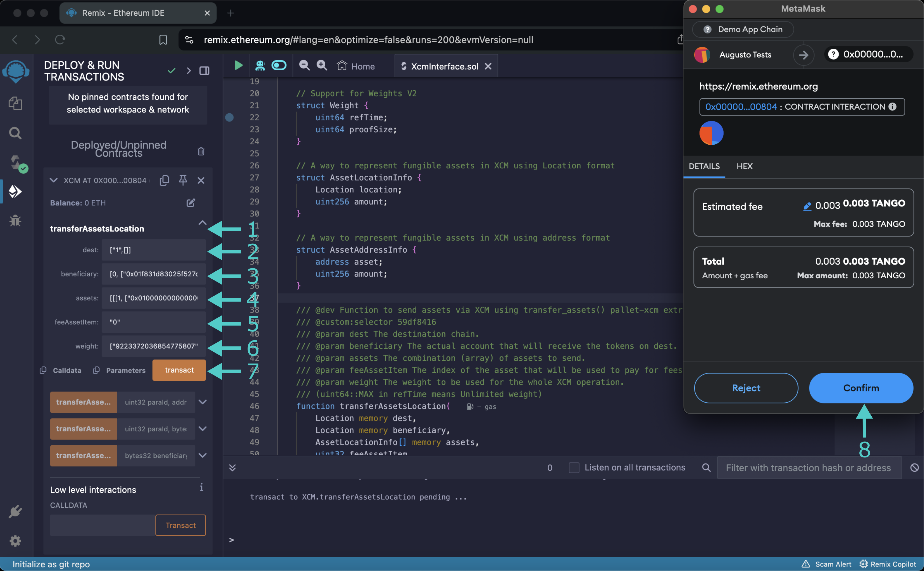Open Scam Alert in status bar
The width and height of the screenshot is (924, 571).
pos(826,564)
